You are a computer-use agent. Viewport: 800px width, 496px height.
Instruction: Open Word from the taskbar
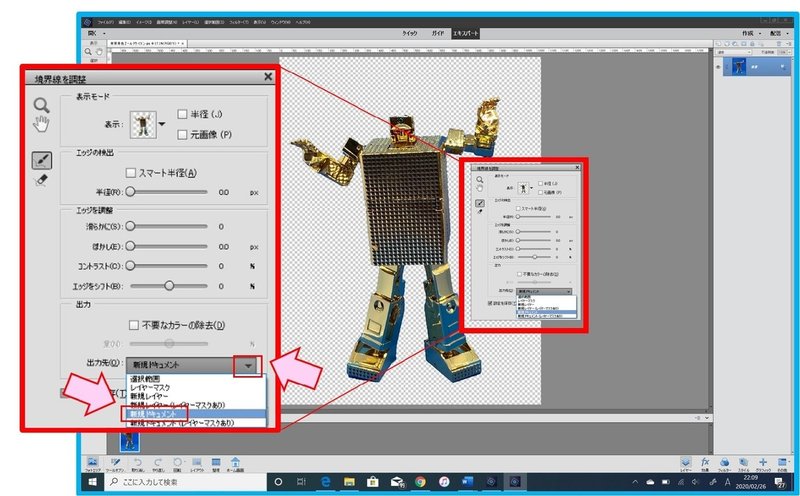(467, 482)
